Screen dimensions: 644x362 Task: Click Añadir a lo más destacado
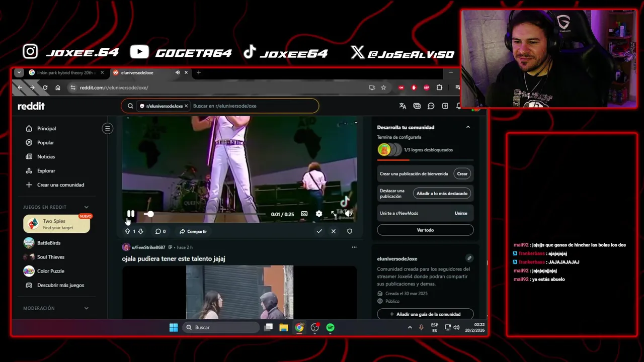(x=442, y=193)
